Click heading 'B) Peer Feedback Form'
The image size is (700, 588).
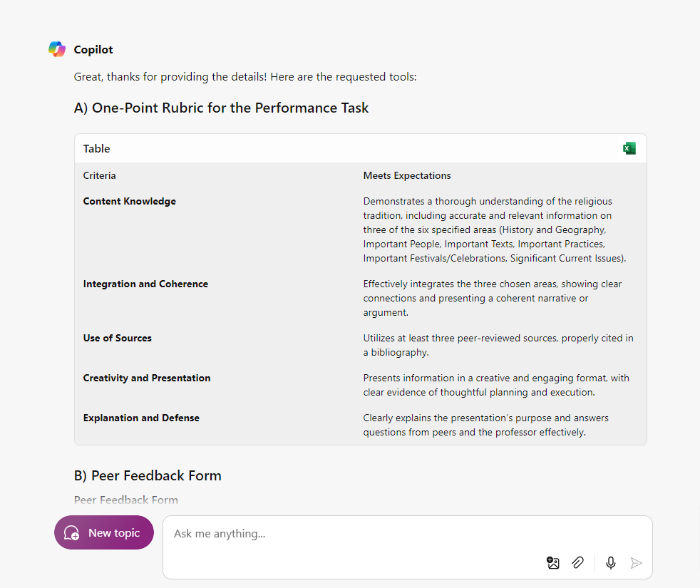click(x=148, y=475)
